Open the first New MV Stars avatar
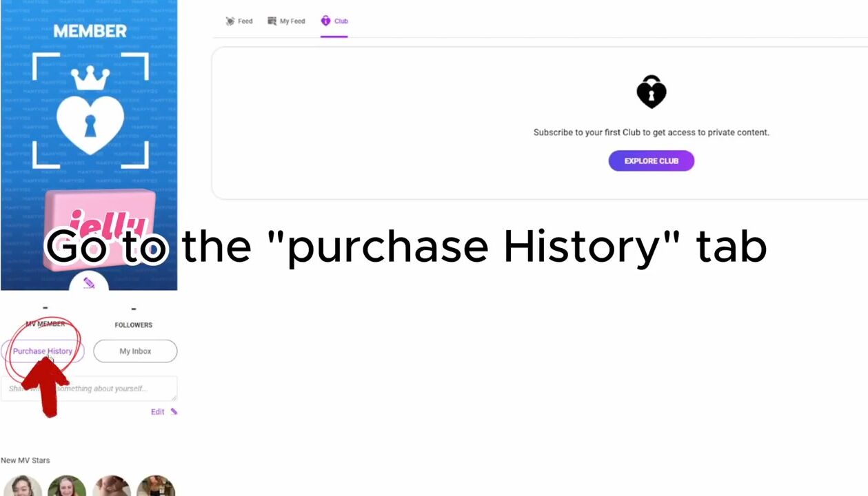Screen dimensions: 868x496 point(22,486)
